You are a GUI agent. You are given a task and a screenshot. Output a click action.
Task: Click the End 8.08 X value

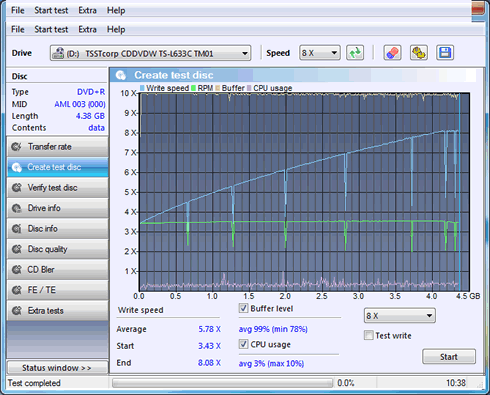[x=209, y=362]
